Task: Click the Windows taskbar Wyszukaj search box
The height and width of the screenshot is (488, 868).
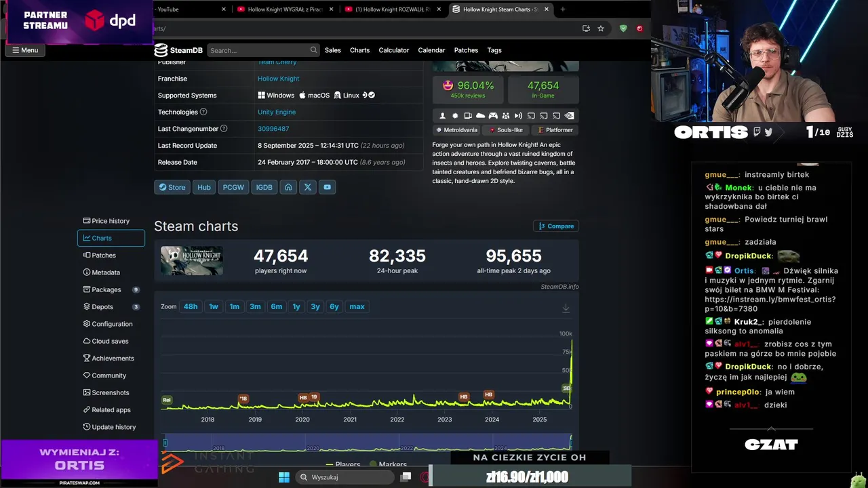Action: tap(344, 477)
